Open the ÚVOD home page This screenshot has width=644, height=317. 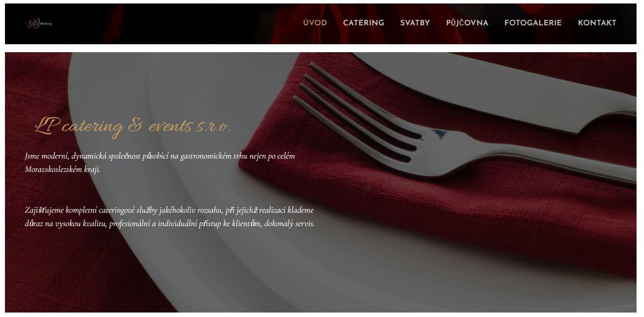pyautogui.click(x=315, y=23)
